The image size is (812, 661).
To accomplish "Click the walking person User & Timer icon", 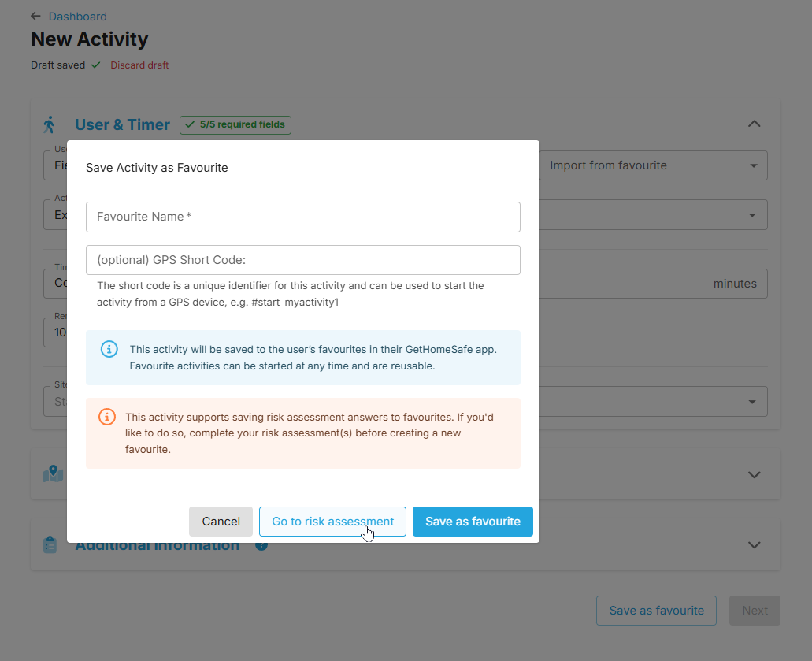I will pos(50,124).
